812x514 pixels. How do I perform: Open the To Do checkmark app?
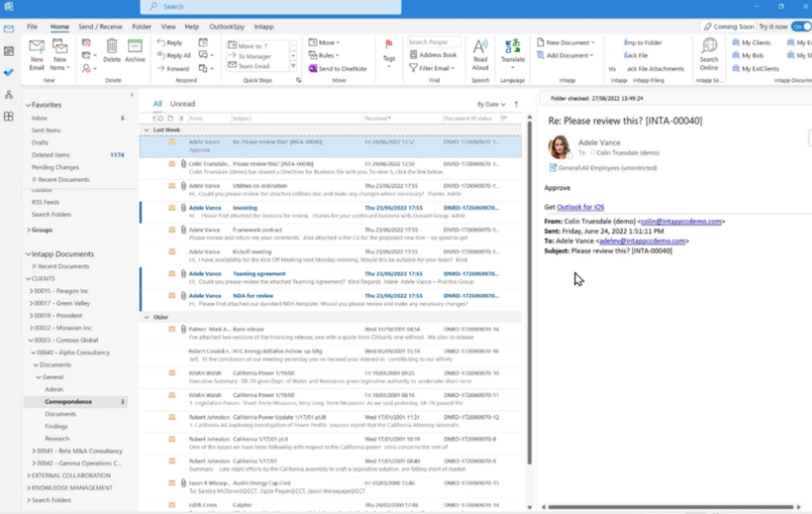pos(9,72)
